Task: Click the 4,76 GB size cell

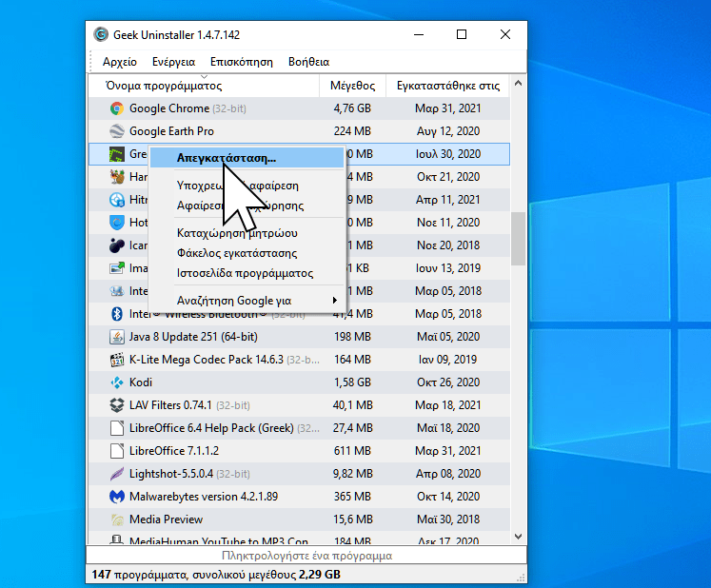Action: click(x=352, y=108)
